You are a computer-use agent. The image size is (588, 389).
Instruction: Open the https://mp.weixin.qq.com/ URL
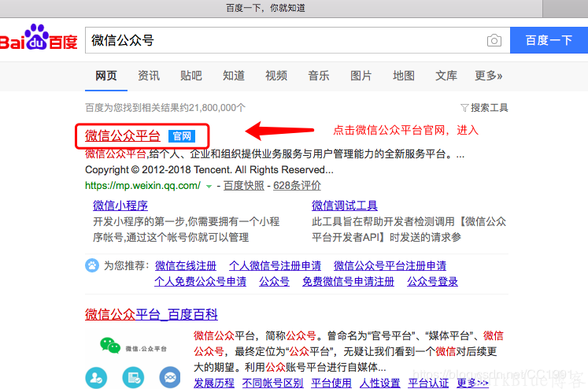[143, 186]
